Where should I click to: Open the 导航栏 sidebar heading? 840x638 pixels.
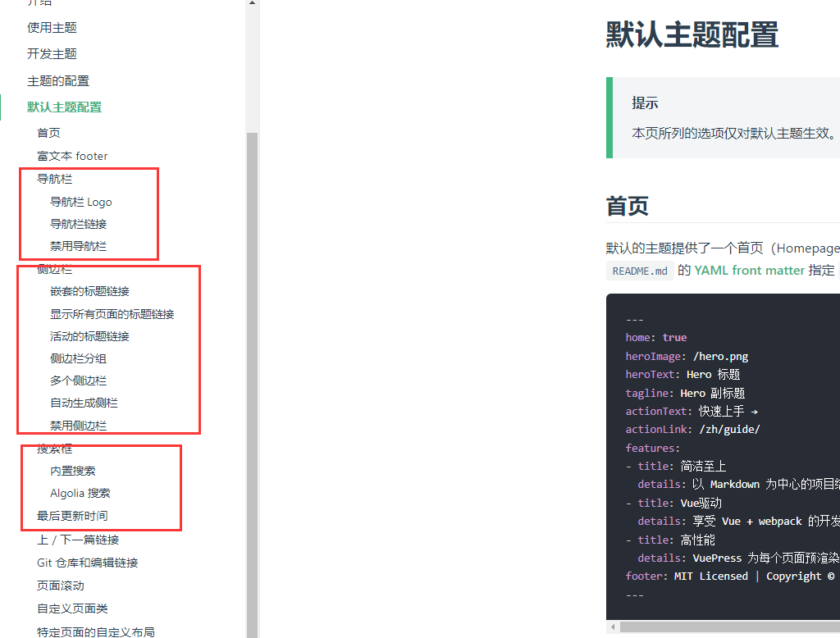(x=55, y=179)
